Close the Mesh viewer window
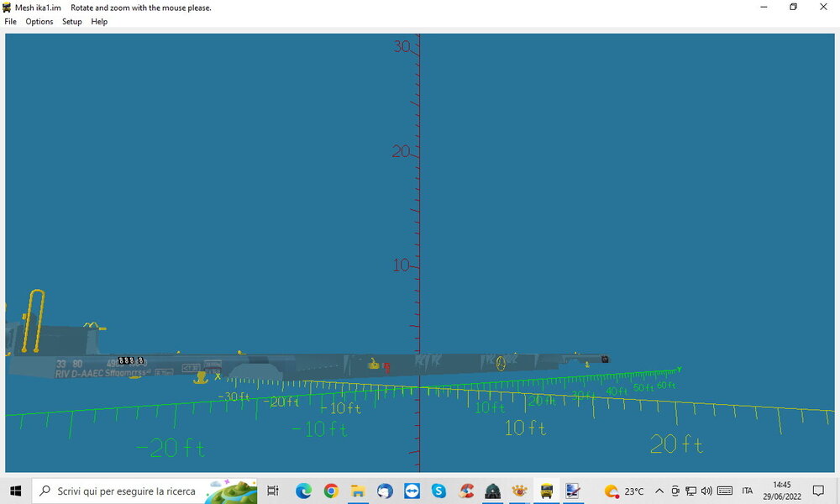The height and width of the screenshot is (504, 840). coord(823,8)
